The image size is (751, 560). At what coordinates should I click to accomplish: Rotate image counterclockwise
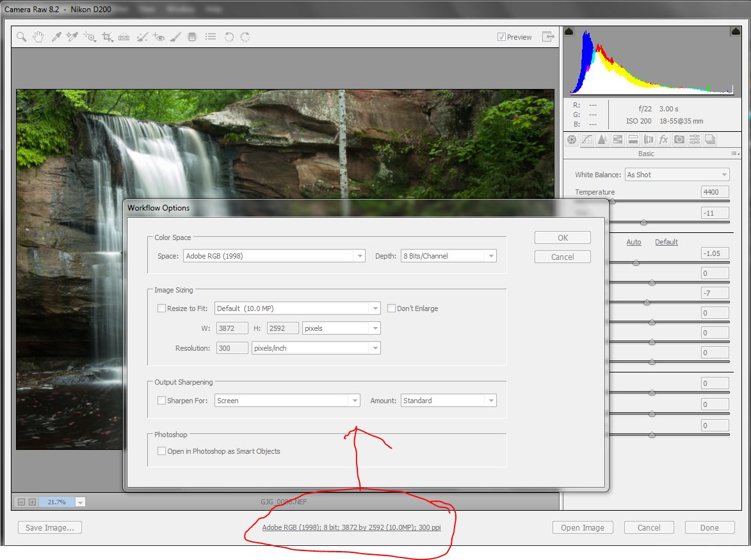[229, 37]
